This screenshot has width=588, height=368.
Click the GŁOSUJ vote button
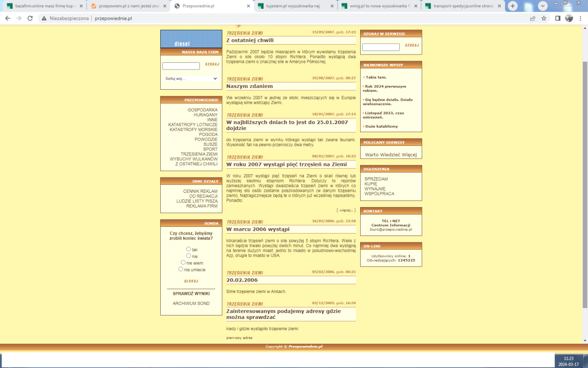tap(191, 281)
